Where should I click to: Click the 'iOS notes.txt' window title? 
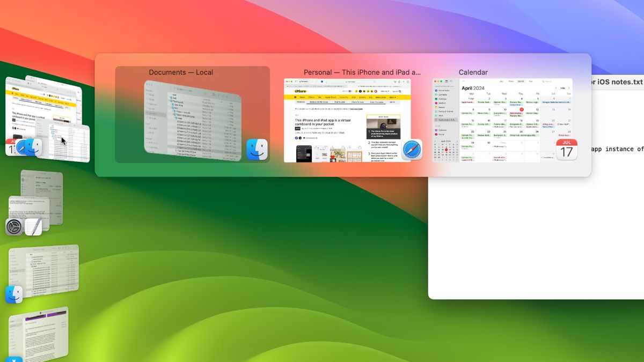coord(616,82)
